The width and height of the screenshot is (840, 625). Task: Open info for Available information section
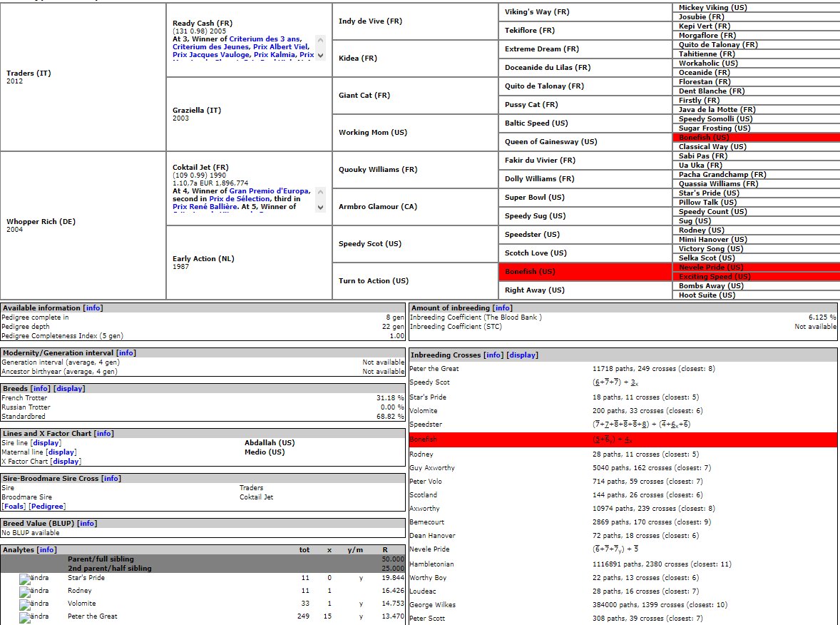(x=93, y=308)
